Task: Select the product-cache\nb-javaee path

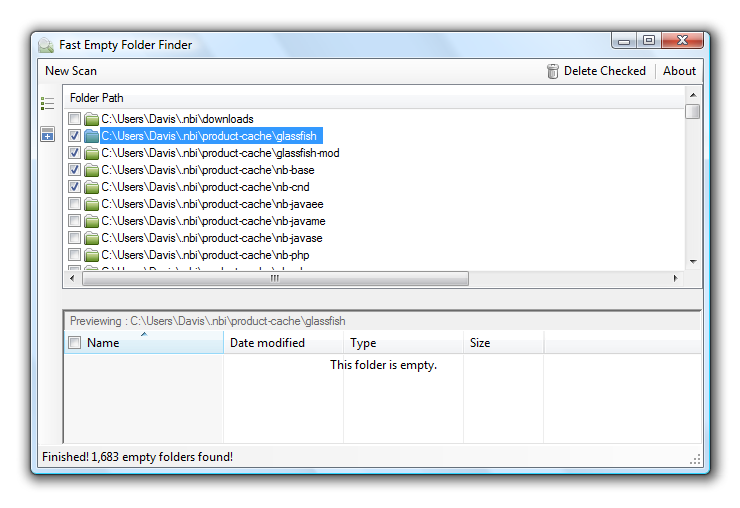Action: coord(212,204)
